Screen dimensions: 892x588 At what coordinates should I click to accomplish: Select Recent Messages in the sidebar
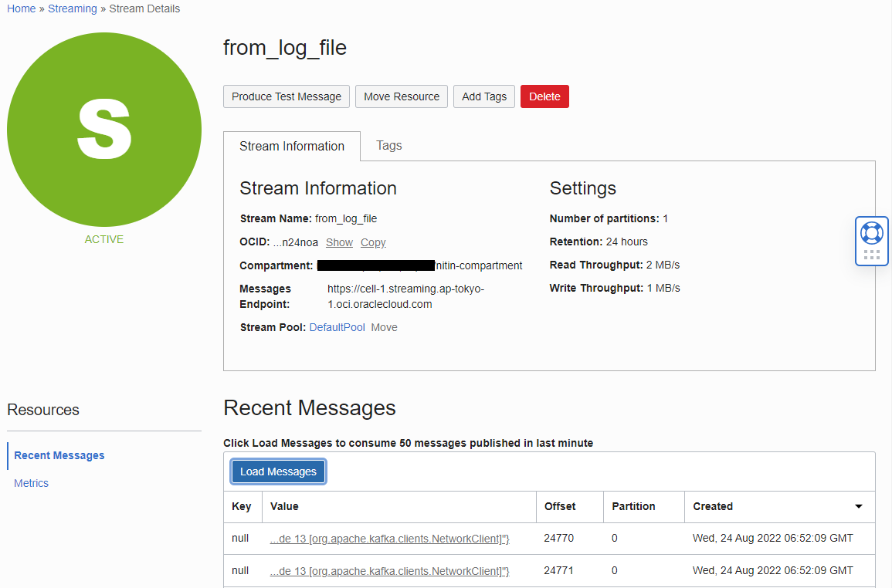(59, 455)
